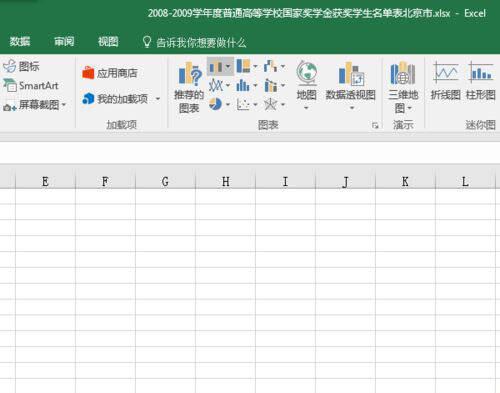
Task: Open the 数据 ribbon tab
Action: [x=20, y=41]
